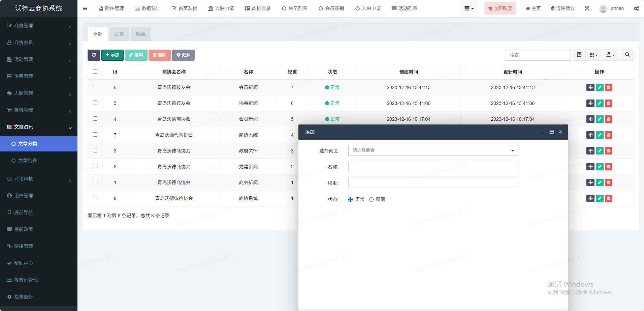Expand the 商协管理 sidebar menu

pos(39,26)
